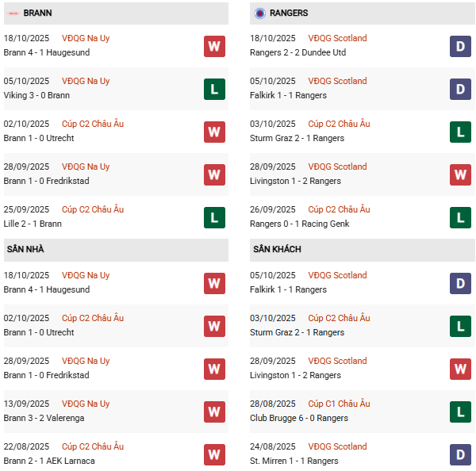Click the BRANN team heading
Image resolution: width=476 pixels, height=471 pixels.
click(x=38, y=13)
